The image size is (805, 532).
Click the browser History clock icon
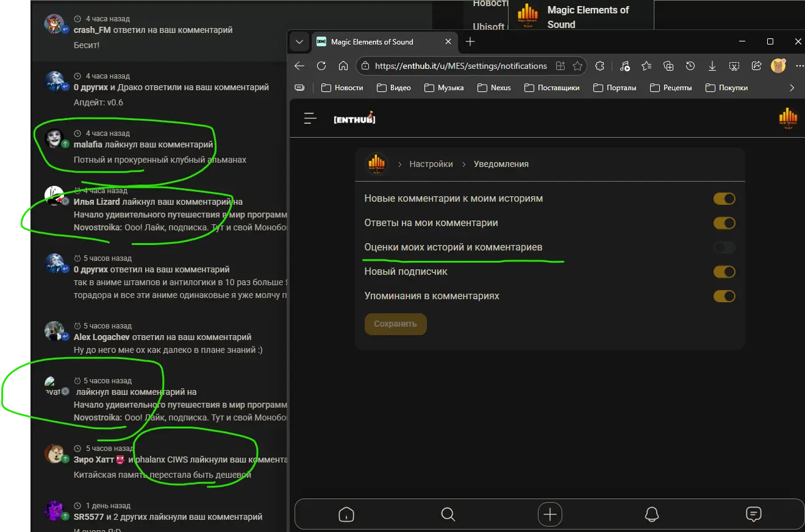(690, 66)
